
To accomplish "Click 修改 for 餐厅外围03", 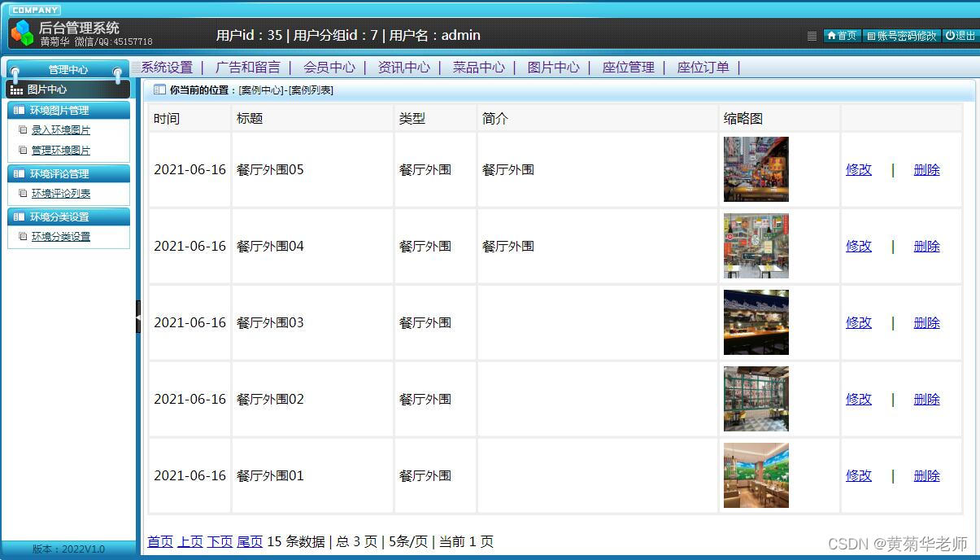I will coord(859,322).
